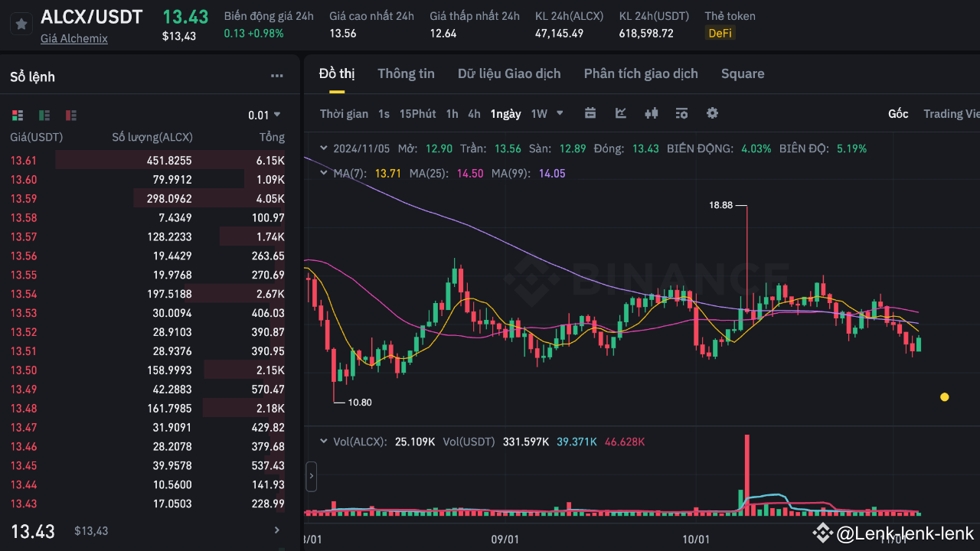Open the date range picker on the chart toolbar
980x551 pixels.
coord(590,112)
